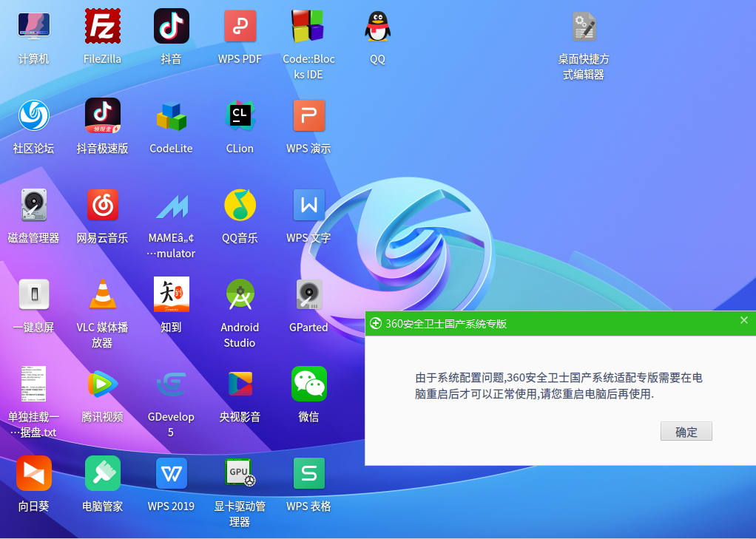
Task: Open GDevelop 5 icon
Action: (171, 384)
